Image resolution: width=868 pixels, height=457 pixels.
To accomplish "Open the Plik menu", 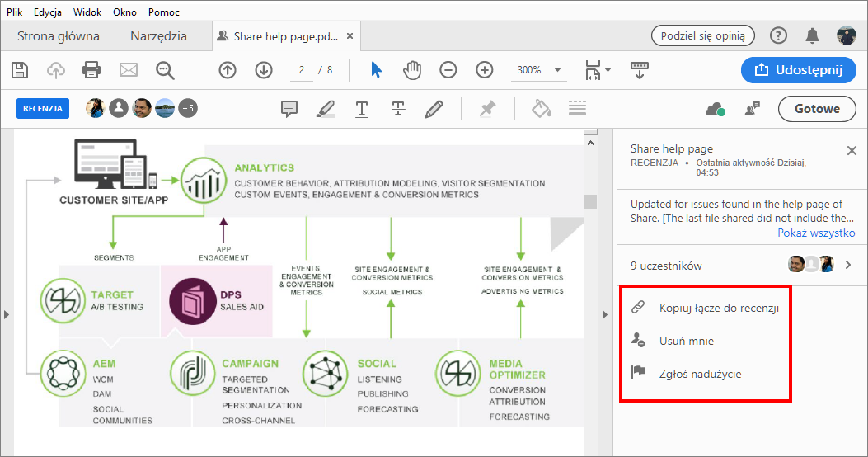I will (x=14, y=12).
